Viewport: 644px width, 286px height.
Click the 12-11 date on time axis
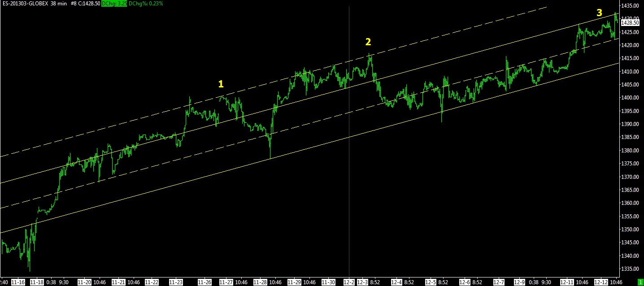(x=567, y=282)
